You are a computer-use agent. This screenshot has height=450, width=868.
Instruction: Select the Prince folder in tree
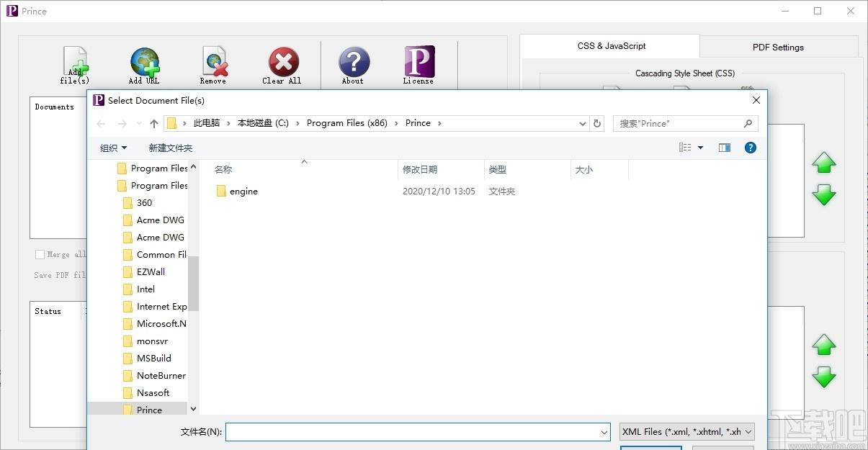137,410
